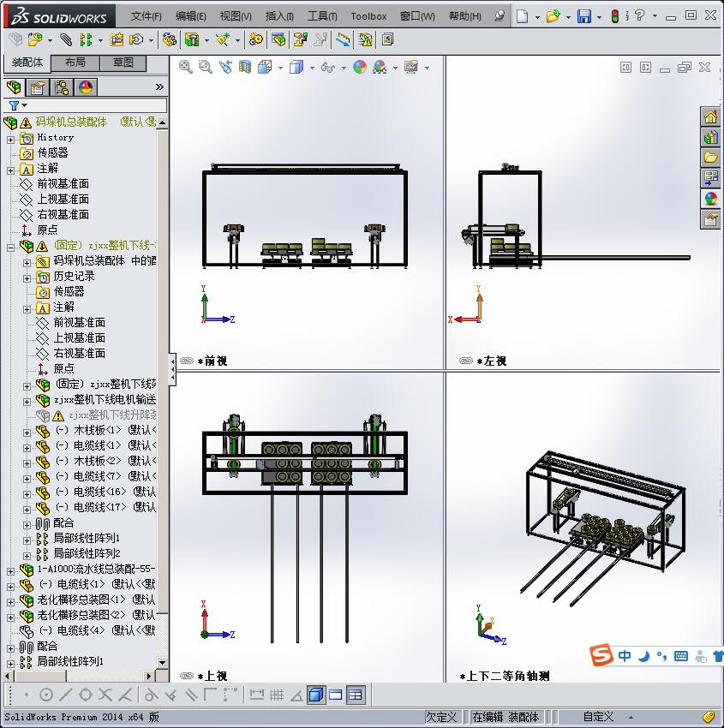Toggle the single view viewport button
Image resolution: width=724 pixels, height=728 pixels.
[316, 695]
